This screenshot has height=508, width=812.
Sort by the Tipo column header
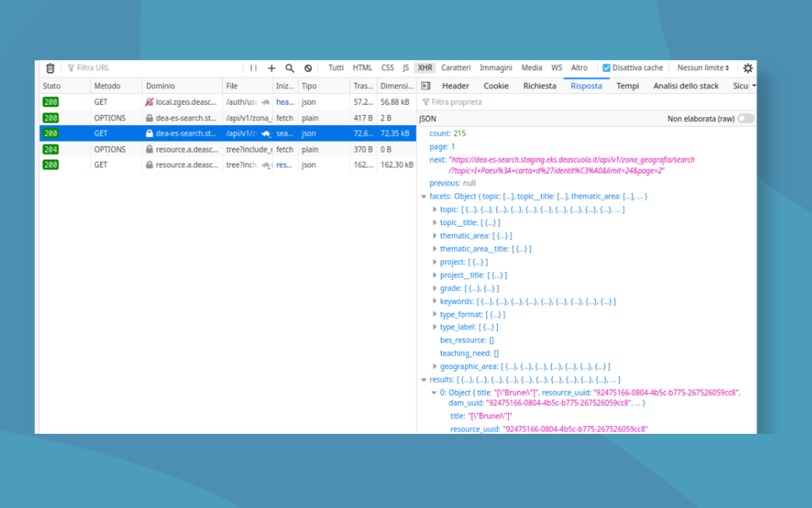coord(324,86)
